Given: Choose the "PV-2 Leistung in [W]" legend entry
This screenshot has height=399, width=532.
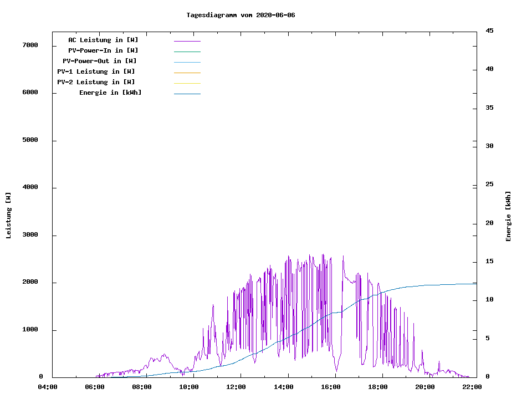Looking at the screenshot, I should (x=96, y=82).
